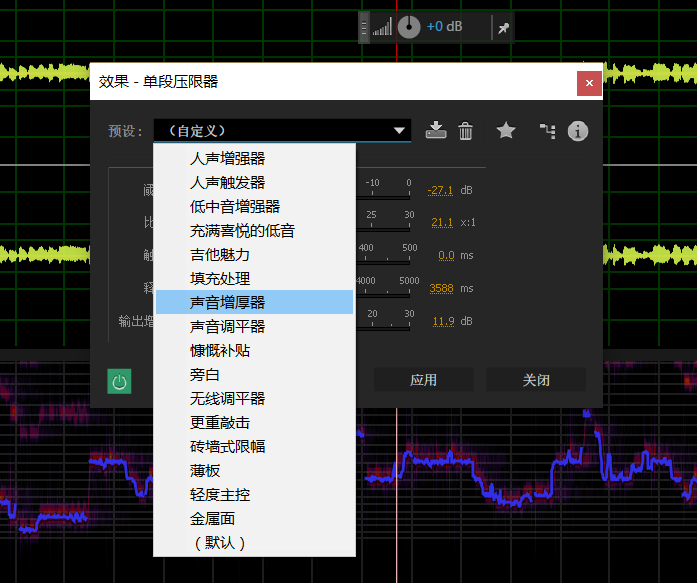Choose (默认) preset
Screen dimensions: 697x583
[x=254, y=543]
